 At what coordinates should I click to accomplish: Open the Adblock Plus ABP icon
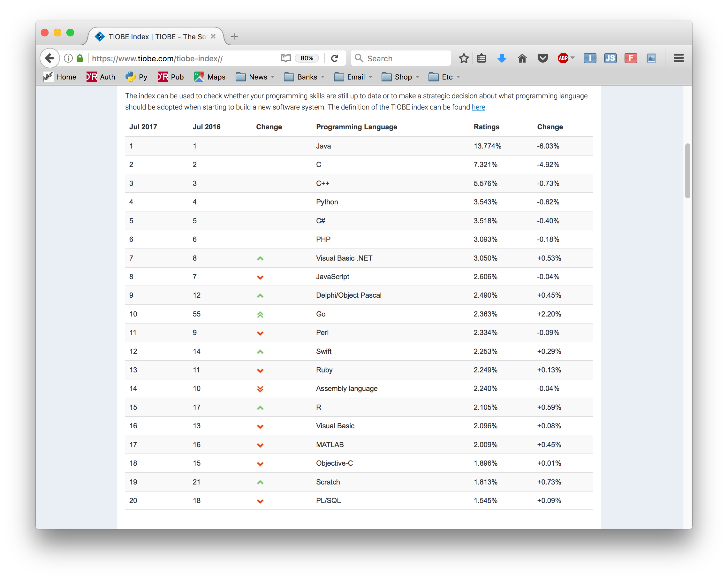click(563, 58)
